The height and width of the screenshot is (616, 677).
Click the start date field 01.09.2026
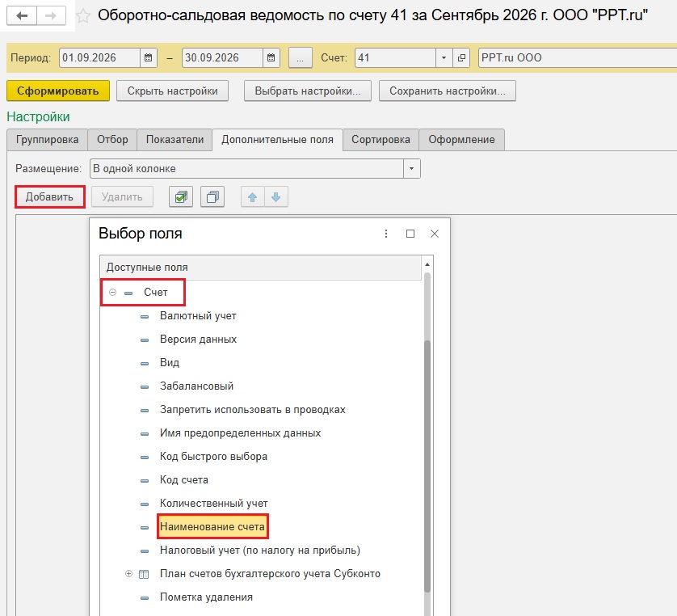99,58
